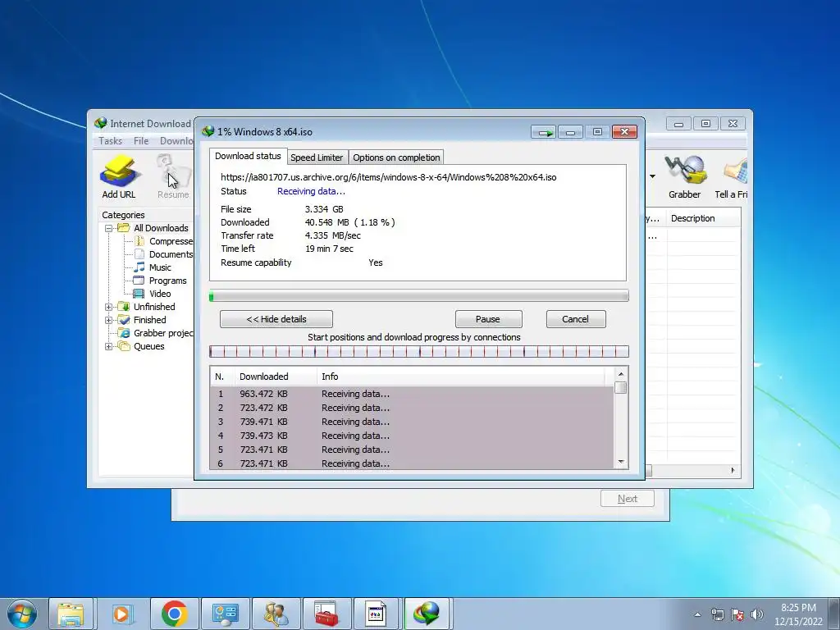Click the connections list scroll up arrow
The height and width of the screenshot is (630, 840).
coord(621,374)
